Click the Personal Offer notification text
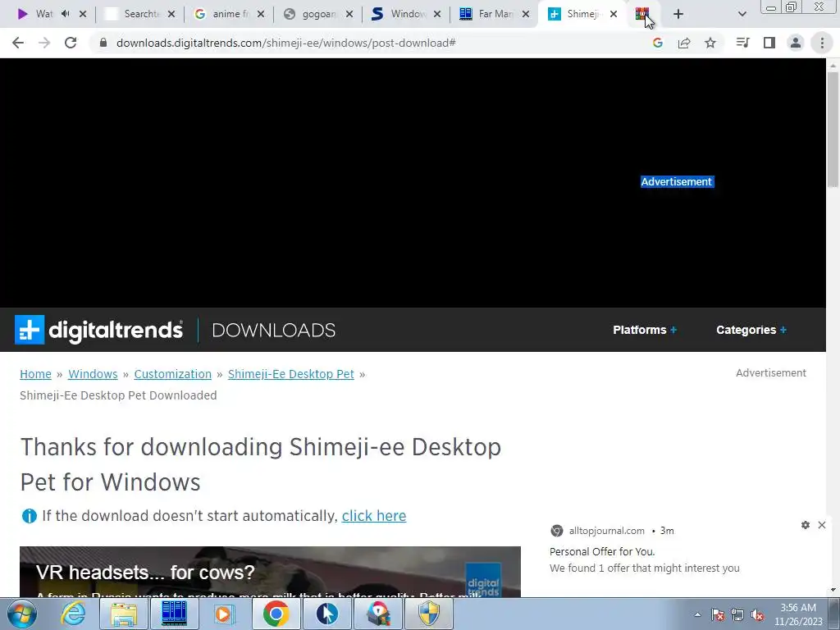 602,552
